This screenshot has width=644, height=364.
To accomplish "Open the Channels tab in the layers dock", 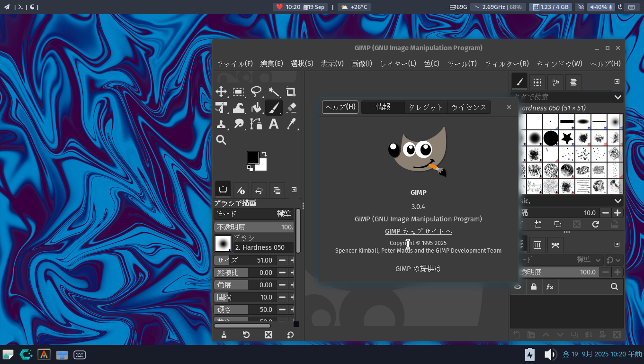I will pos(537,245).
